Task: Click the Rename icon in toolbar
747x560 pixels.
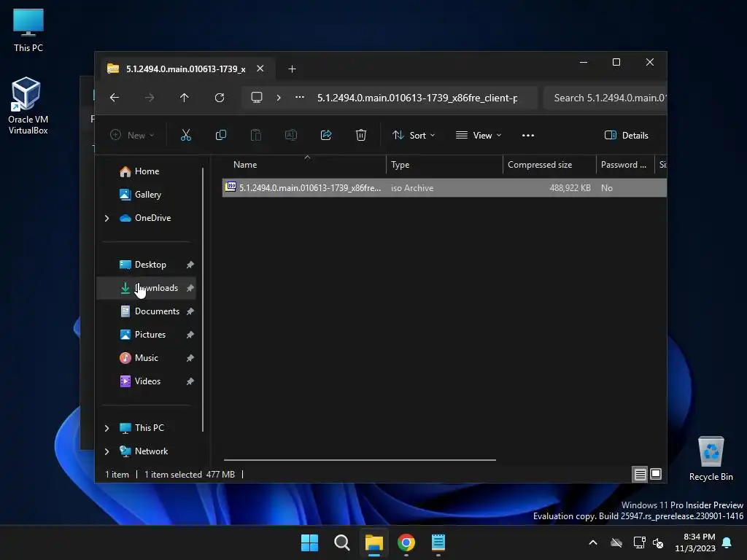Action: [290, 135]
